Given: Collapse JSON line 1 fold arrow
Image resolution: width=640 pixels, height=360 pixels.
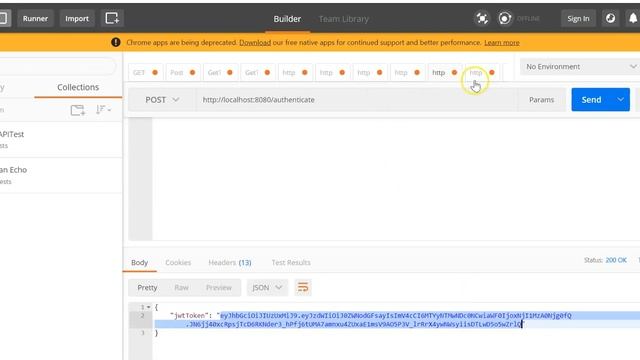Looking at the screenshot, I should (x=149, y=307).
